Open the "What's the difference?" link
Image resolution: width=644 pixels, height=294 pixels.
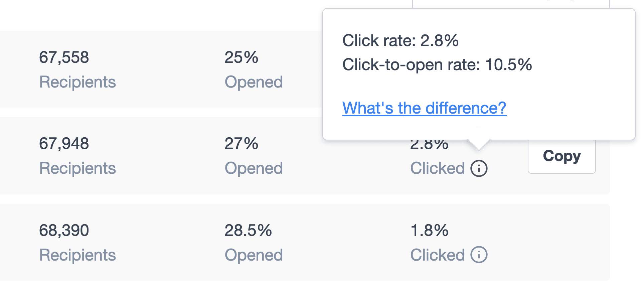[424, 108]
